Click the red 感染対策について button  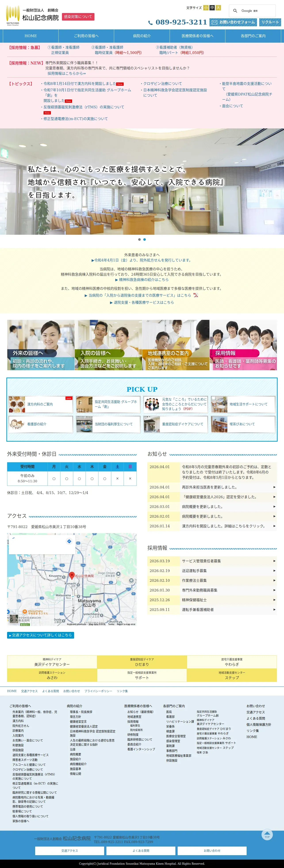point(78,17)
